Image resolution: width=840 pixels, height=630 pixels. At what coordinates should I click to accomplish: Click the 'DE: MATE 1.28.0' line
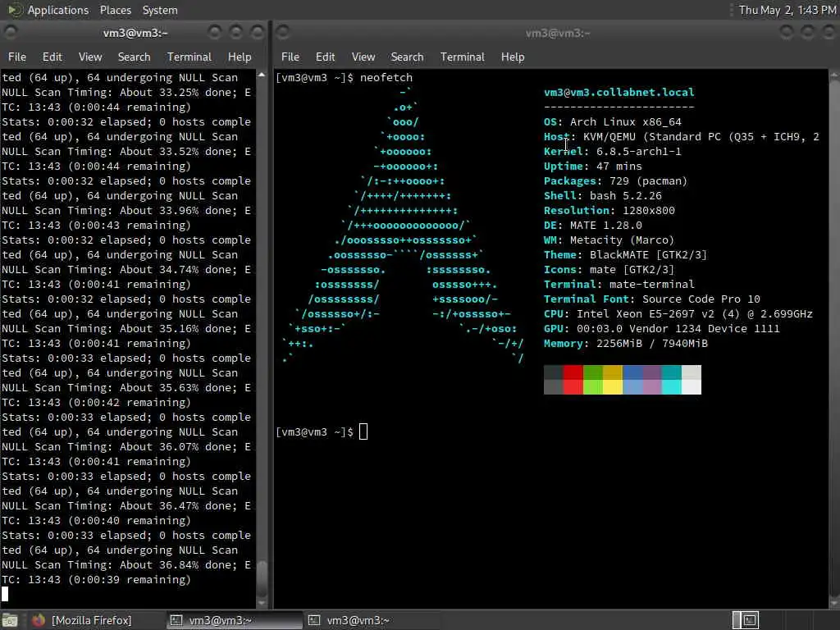click(x=592, y=225)
